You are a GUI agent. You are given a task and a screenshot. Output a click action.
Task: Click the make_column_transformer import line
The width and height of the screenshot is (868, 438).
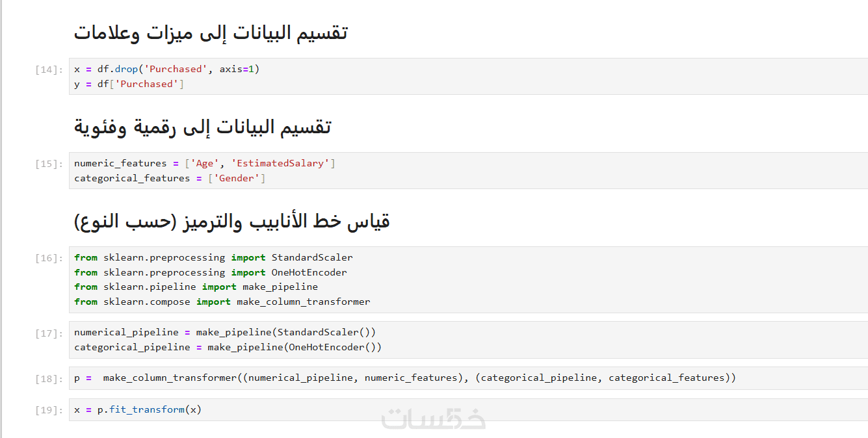point(222,302)
